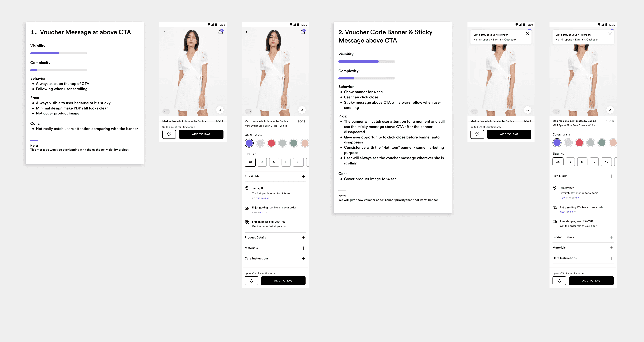The width and height of the screenshot is (644, 342).
Task: Tap heart wishlist button on first phone
Action: click(x=169, y=134)
